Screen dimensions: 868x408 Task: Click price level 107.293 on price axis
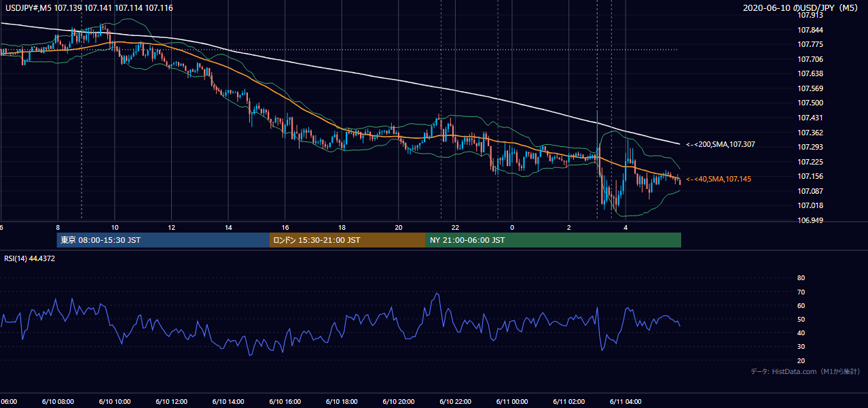(x=810, y=147)
